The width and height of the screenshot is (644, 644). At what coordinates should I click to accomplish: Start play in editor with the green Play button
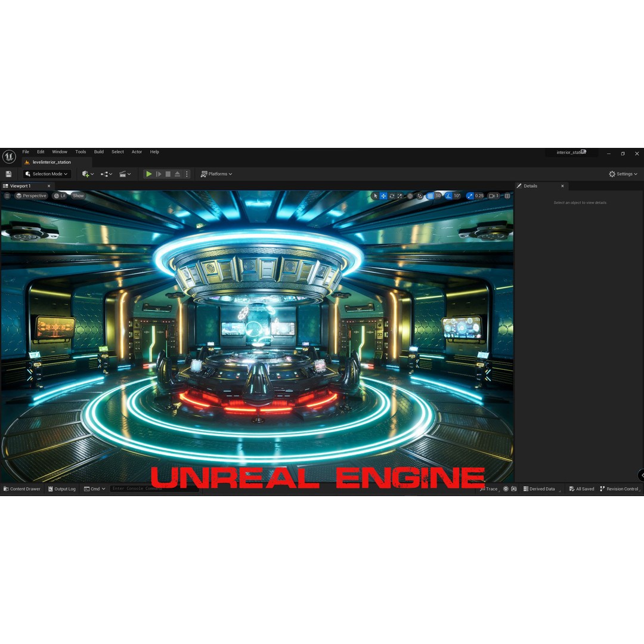click(x=148, y=174)
